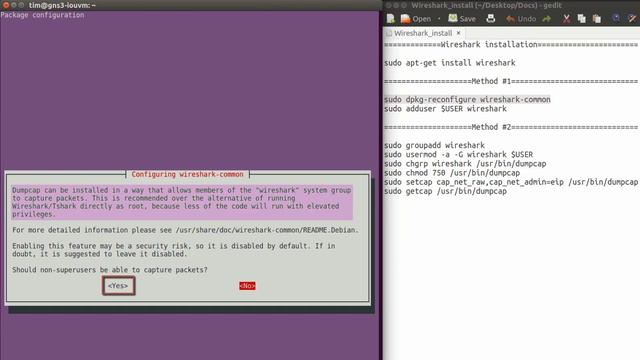Open Find with the search icon
This screenshot has width=640, height=360.
pos(616,18)
